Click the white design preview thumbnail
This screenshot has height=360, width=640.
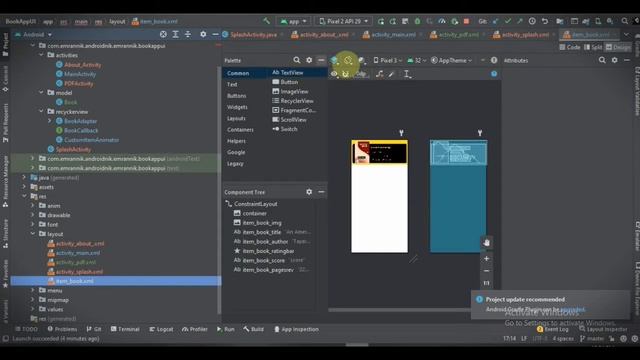click(380, 196)
